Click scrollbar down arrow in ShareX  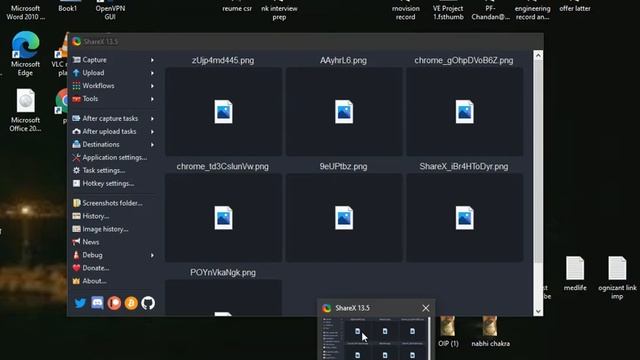[x=538, y=311]
